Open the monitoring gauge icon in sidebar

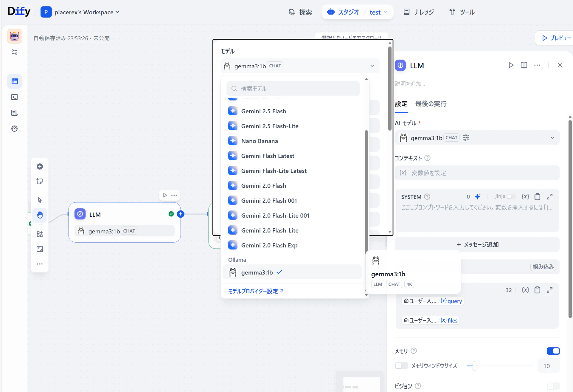15,129
